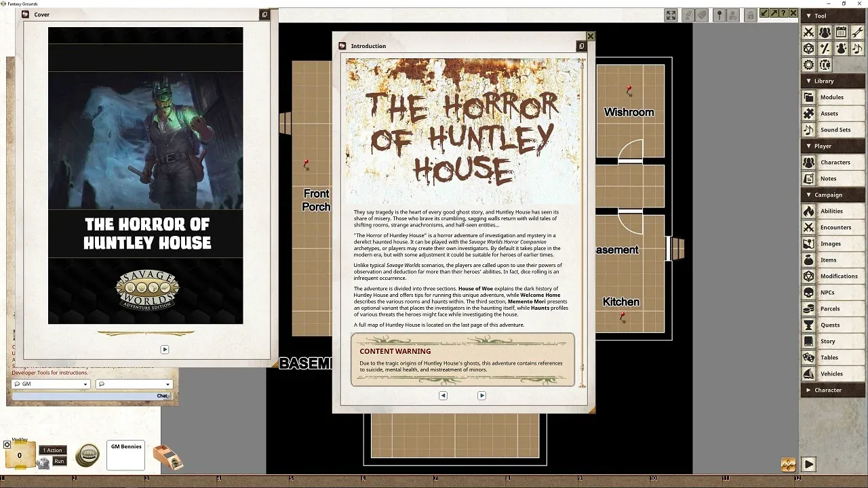
Task: Collapse the Tool sidebar section
Action: 833,16
